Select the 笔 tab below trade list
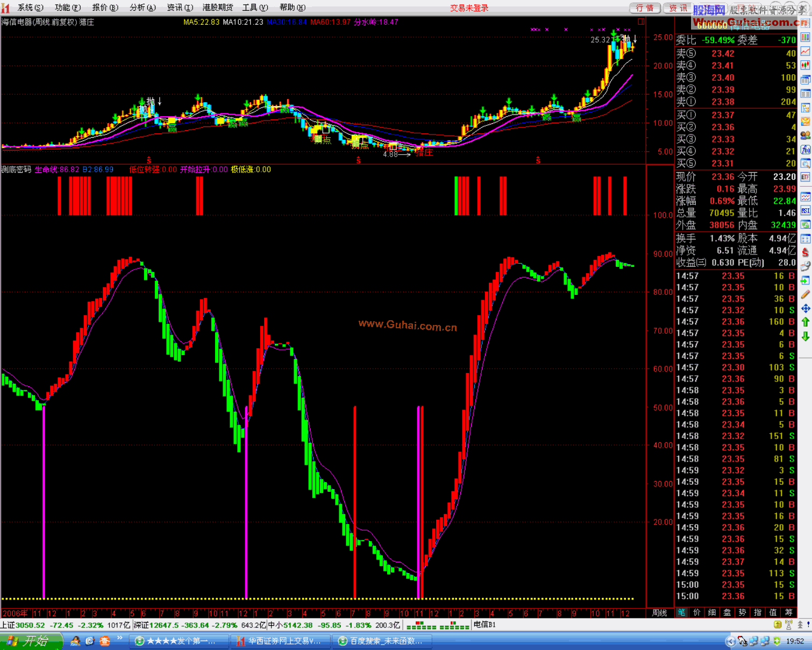This screenshot has width=812, height=650. [682, 612]
